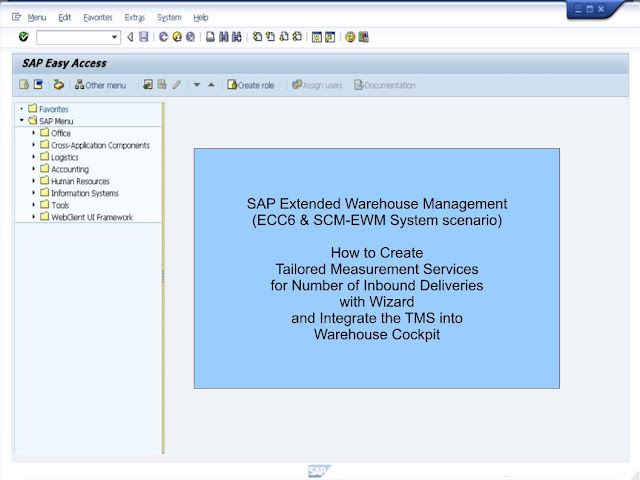Select the Accounting tree item label
Image resolution: width=640 pixels, height=480 pixels.
pos(70,169)
